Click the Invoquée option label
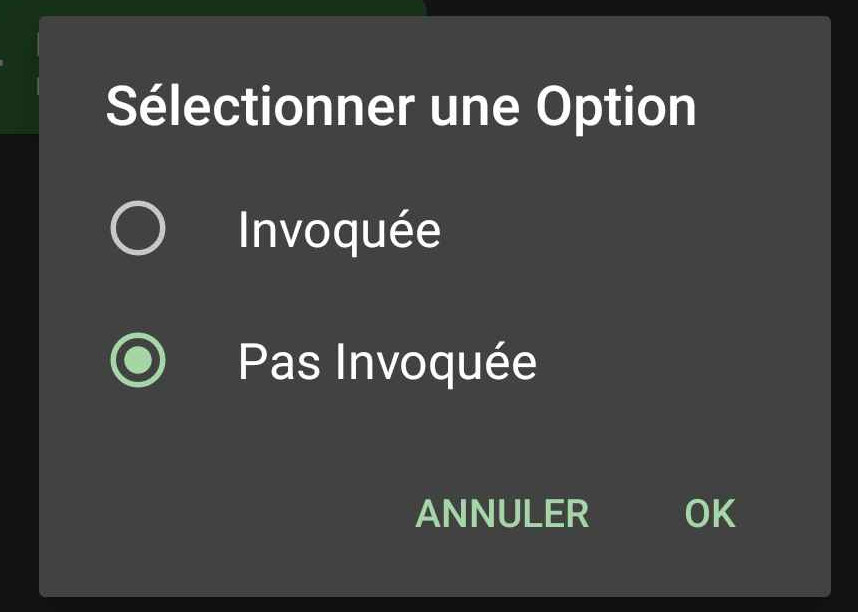Screen dimensions: 858x612 [x=339, y=231]
